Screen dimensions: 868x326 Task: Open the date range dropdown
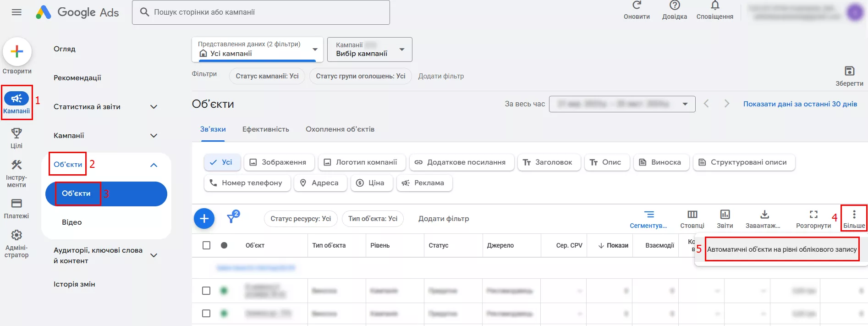click(x=622, y=104)
